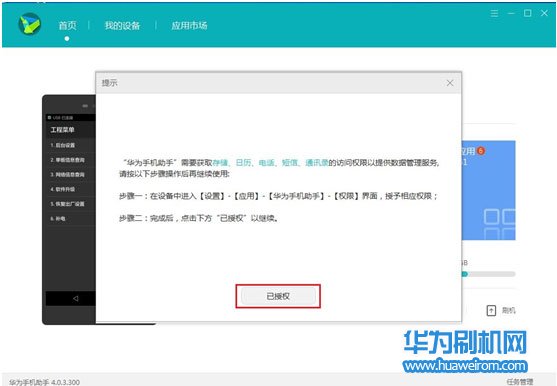Viewport: 557px width, 386px height.
Task: Close the 提示 dialog with X
Action: click(x=450, y=83)
